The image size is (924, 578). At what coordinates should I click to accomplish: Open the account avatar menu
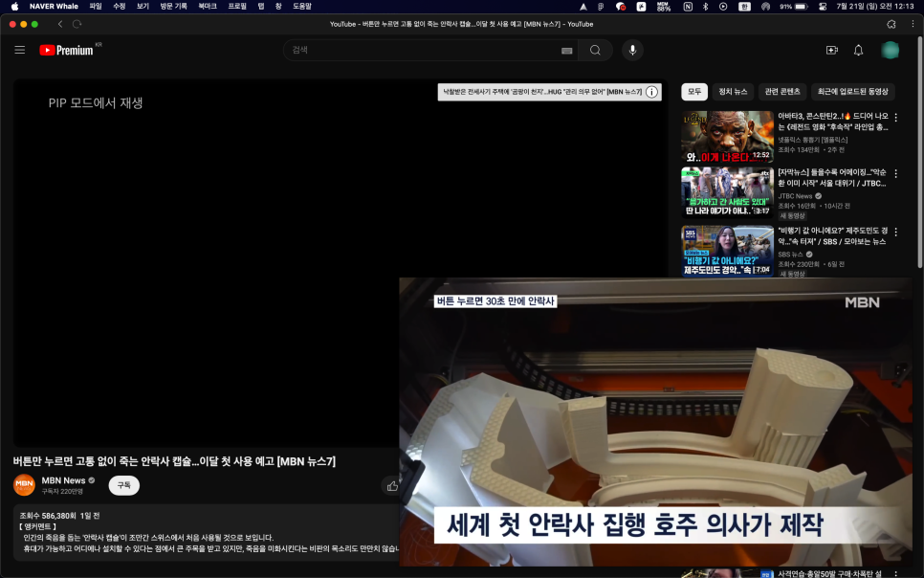tap(890, 50)
